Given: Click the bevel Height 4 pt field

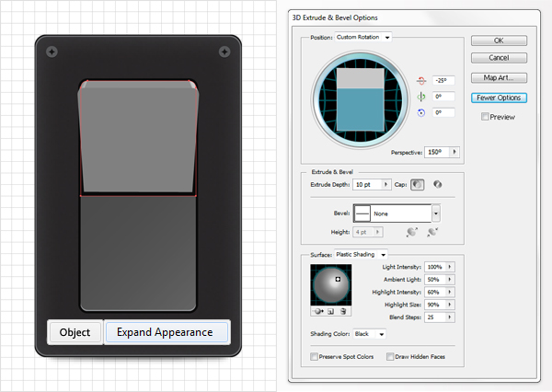Looking at the screenshot, I should 363,232.
